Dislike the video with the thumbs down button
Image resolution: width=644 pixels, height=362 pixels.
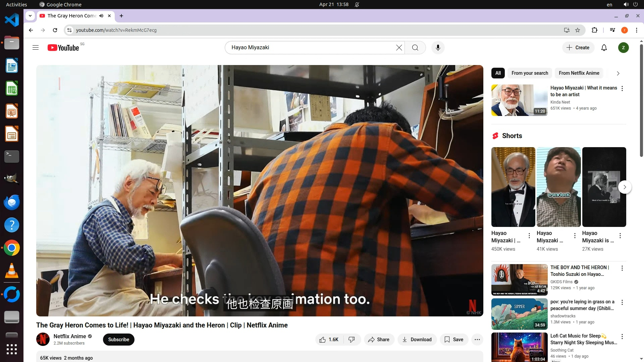click(x=352, y=340)
